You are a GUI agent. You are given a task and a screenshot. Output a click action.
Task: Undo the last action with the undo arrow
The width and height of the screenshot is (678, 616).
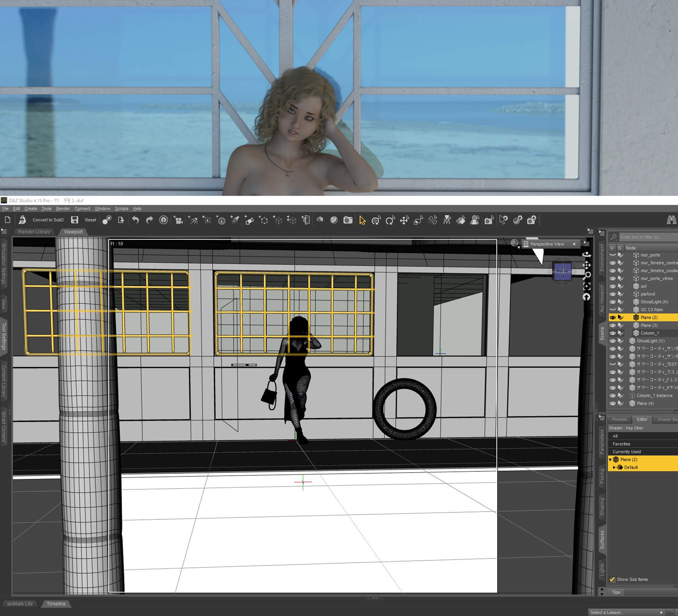point(136,220)
